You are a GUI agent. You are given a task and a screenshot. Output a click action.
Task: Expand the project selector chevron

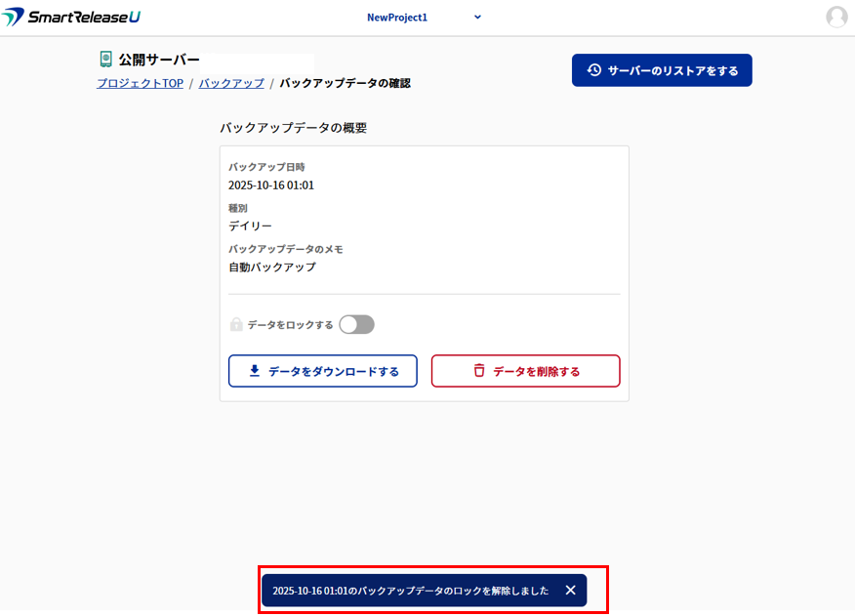[477, 17]
